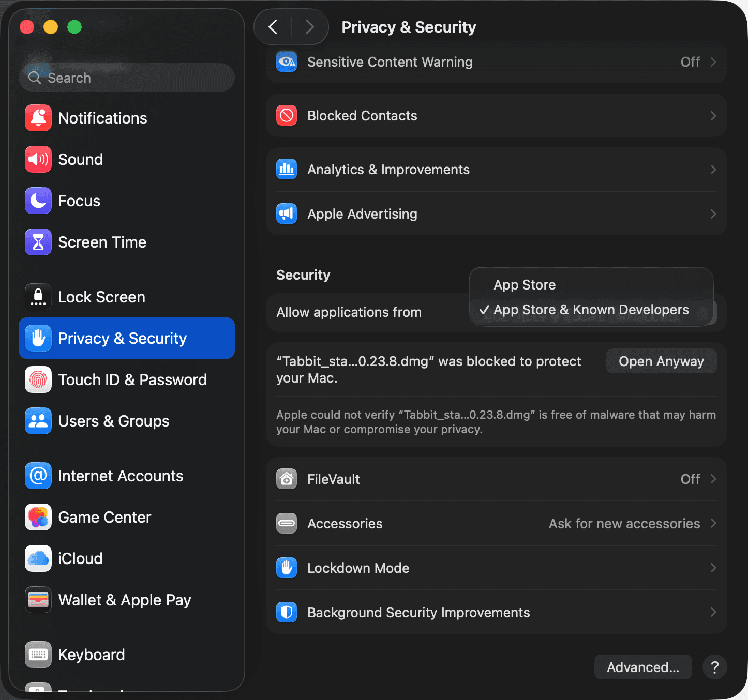Click the Apple Advertising megaphone icon
Screen dimensions: 748x700
[x=287, y=214]
